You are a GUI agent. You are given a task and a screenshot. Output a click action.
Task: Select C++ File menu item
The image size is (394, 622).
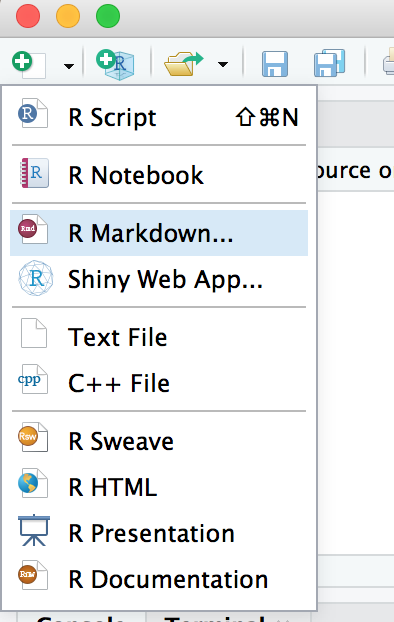point(159,383)
